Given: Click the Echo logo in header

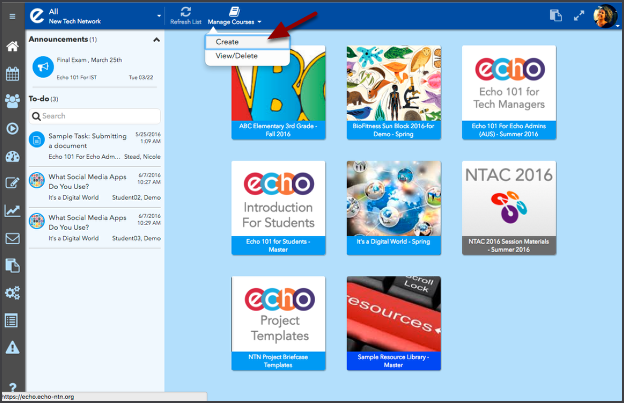Looking at the screenshot, I should (37, 16).
